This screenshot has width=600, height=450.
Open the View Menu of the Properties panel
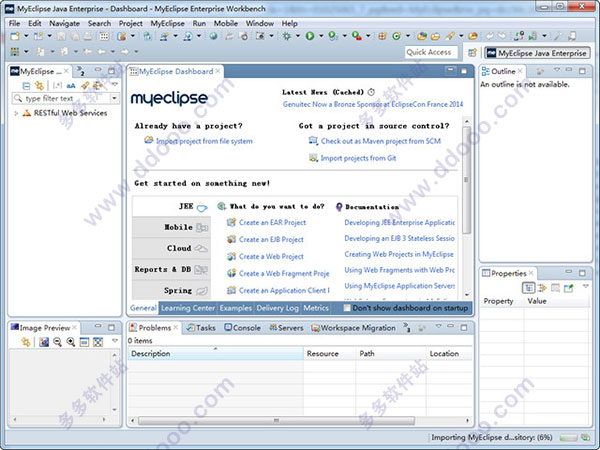pyautogui.click(x=585, y=286)
